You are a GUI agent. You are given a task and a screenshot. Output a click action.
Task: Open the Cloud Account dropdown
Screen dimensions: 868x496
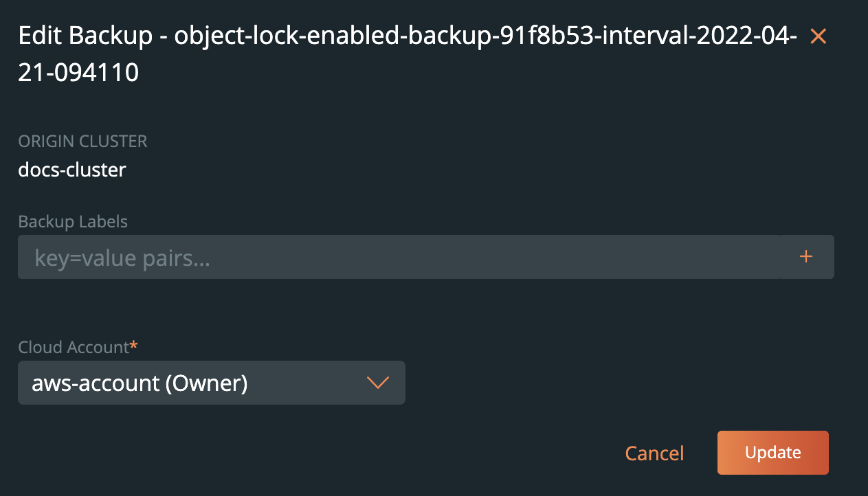(x=211, y=383)
